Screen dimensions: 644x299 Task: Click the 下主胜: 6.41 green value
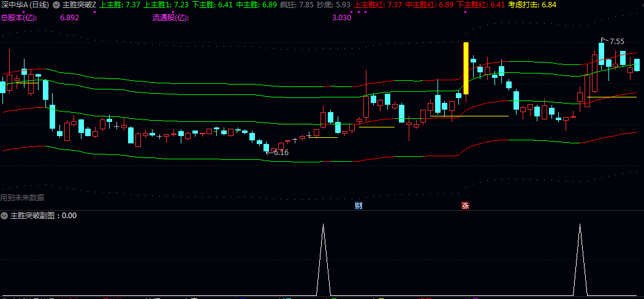(x=211, y=6)
